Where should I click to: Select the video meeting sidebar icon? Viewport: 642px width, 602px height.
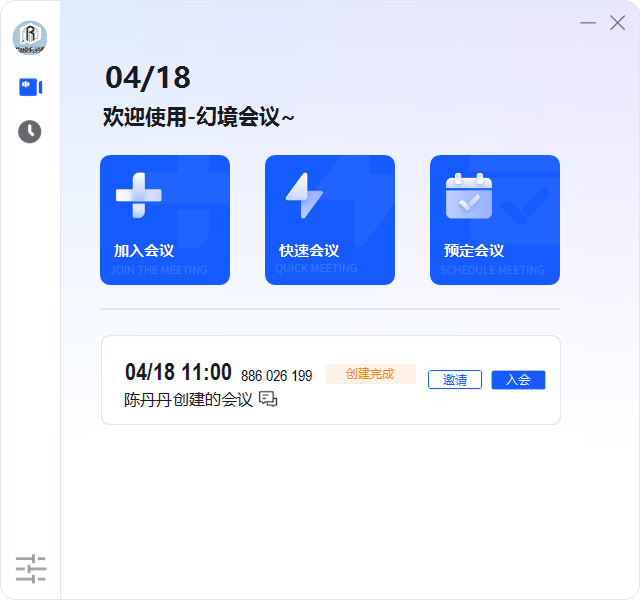30,87
